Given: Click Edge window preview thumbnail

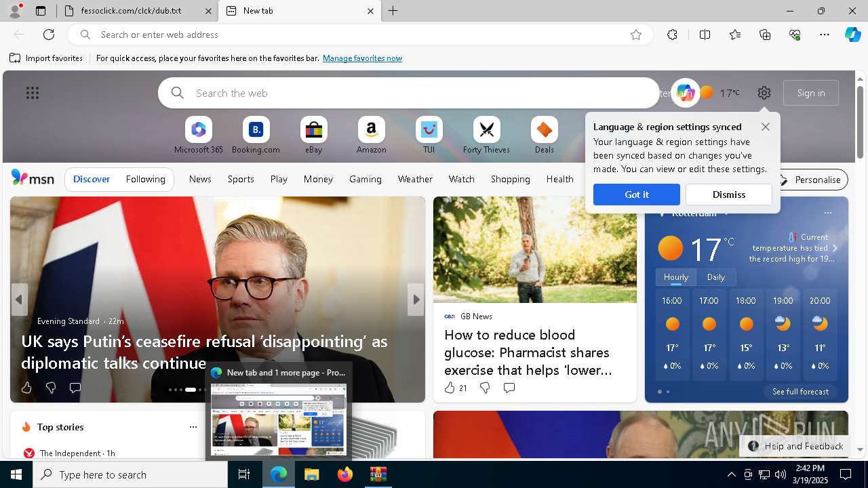Looking at the screenshot, I should click(x=279, y=419).
